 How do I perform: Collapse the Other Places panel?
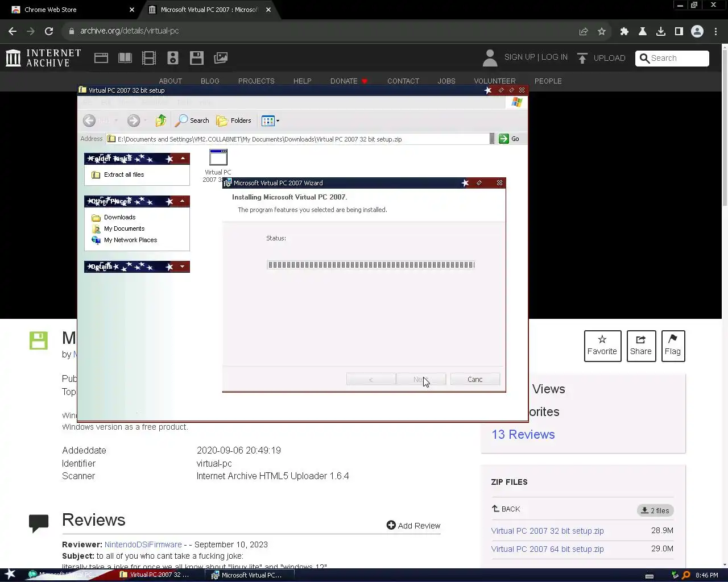point(183,201)
